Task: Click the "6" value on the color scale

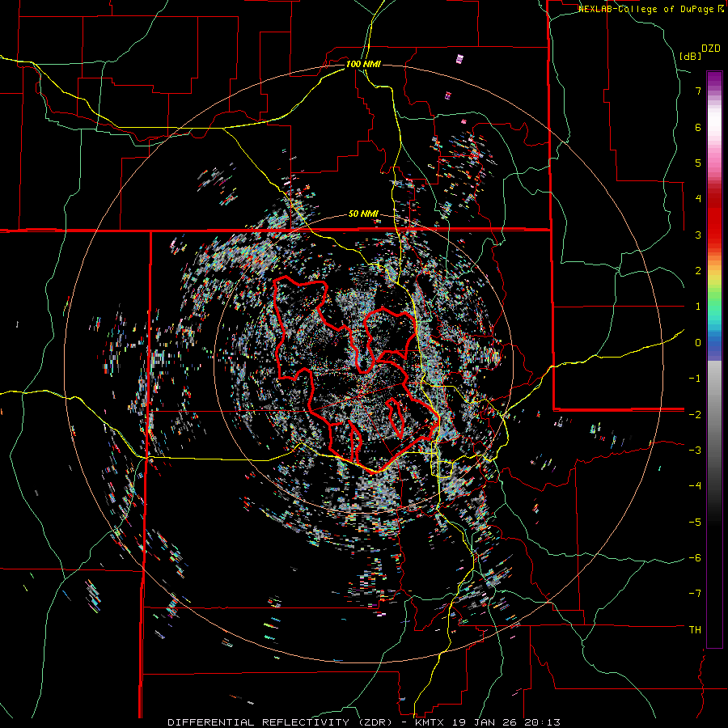Action: tap(698, 127)
